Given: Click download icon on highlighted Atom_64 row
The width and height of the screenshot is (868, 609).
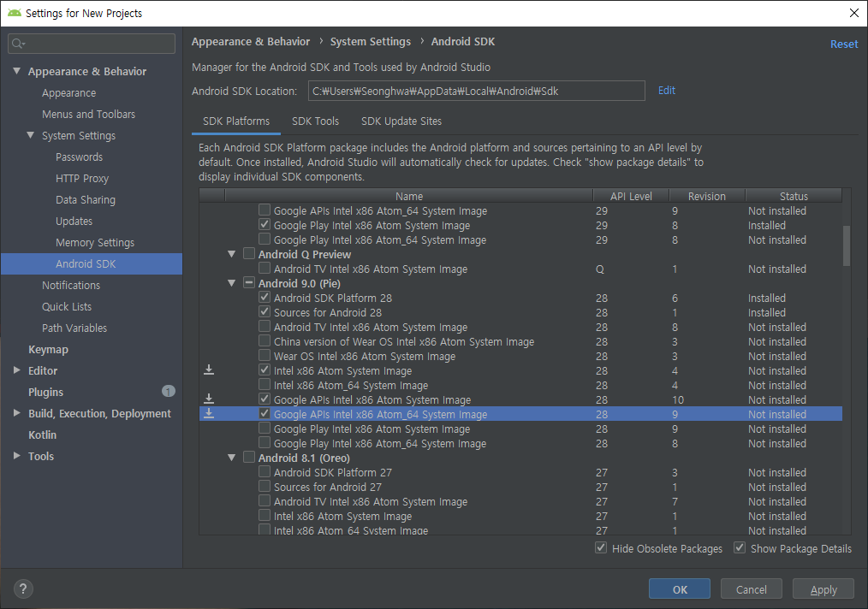Looking at the screenshot, I should pyautogui.click(x=209, y=413).
